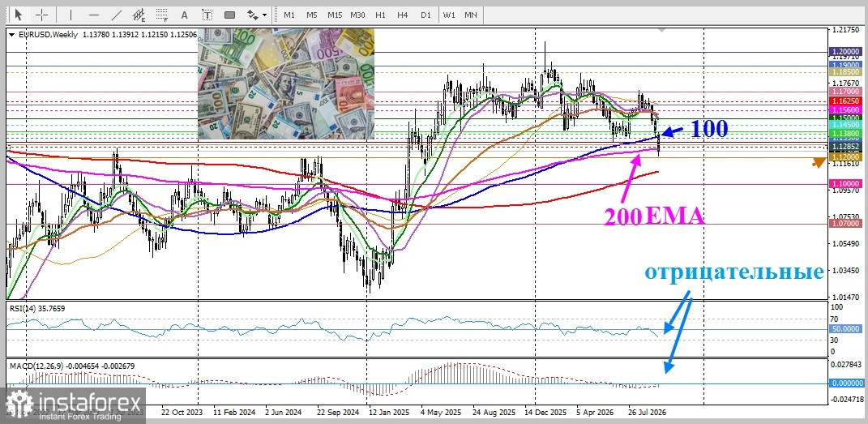Click the 0.027843 MACD scale value
Viewport: 868px width, 424px height.
click(846, 364)
